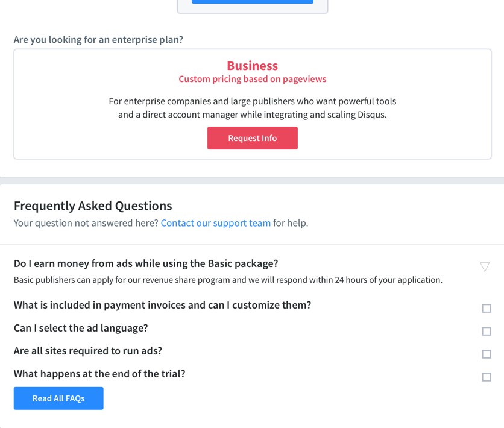Follow the 'Contact our support team' link

pos(215,223)
